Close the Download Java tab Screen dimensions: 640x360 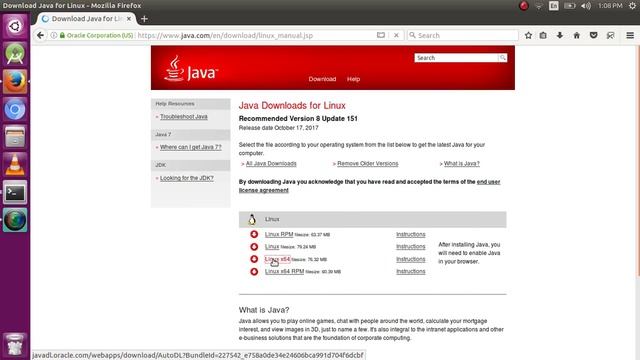coord(129,19)
